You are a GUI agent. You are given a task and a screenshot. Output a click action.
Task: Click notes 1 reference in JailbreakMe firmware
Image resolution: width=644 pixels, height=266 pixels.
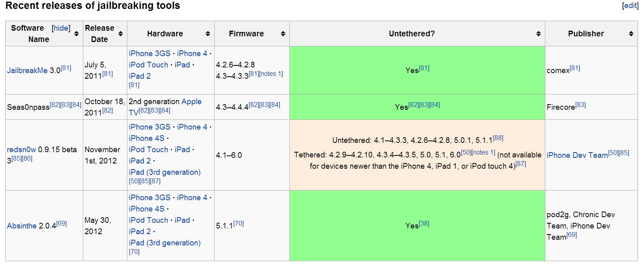[x=271, y=73]
